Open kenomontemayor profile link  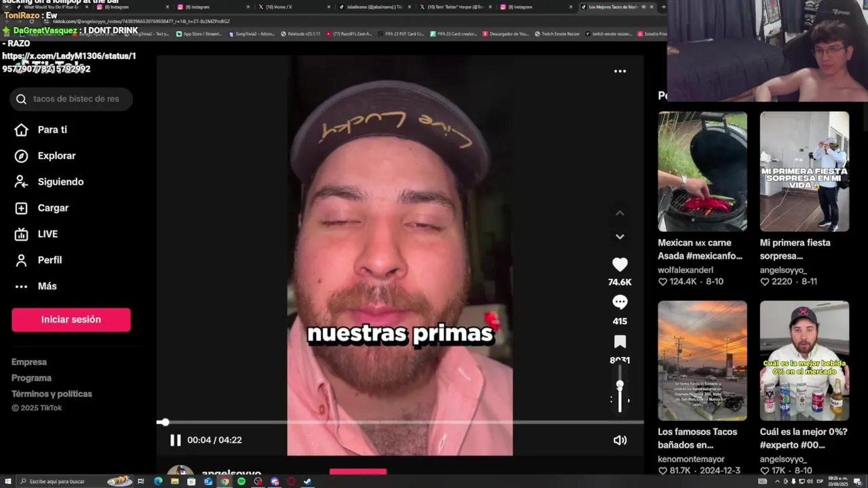(691, 459)
